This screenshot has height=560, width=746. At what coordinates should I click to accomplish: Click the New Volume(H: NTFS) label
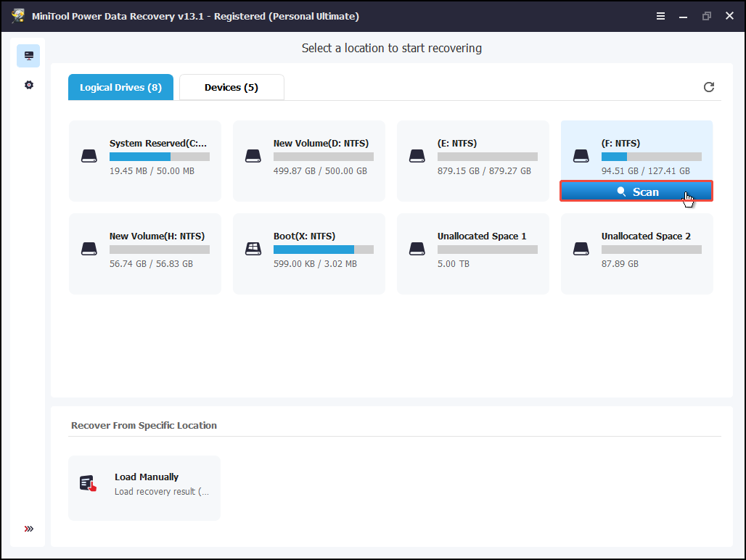pyautogui.click(x=157, y=236)
